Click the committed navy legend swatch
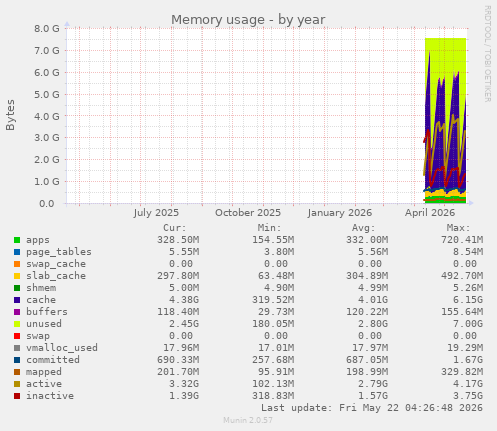 [x=17, y=360]
